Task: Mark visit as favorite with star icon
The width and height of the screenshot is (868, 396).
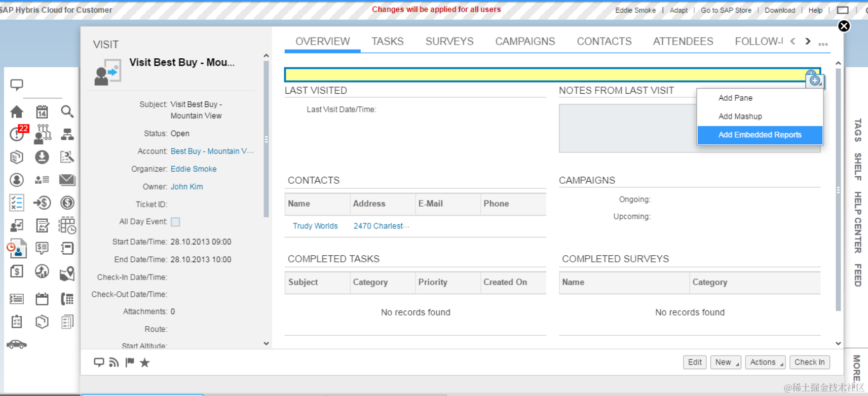Action: click(x=145, y=362)
